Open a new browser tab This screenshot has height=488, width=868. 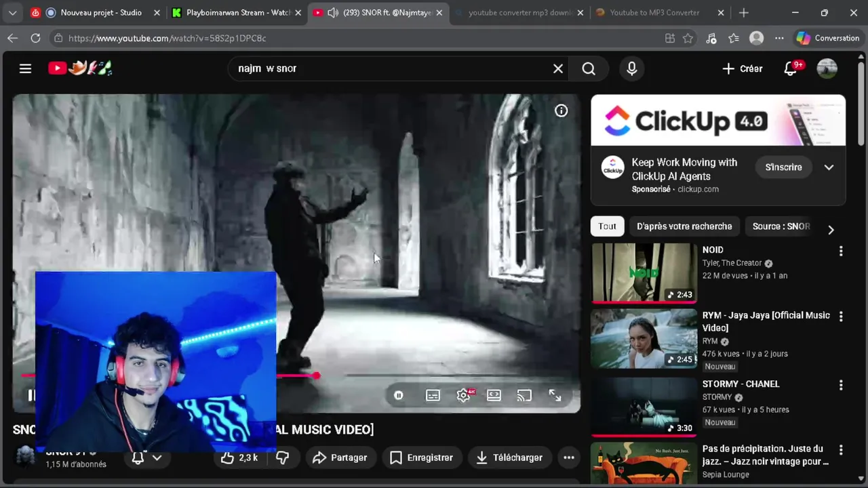tap(744, 12)
